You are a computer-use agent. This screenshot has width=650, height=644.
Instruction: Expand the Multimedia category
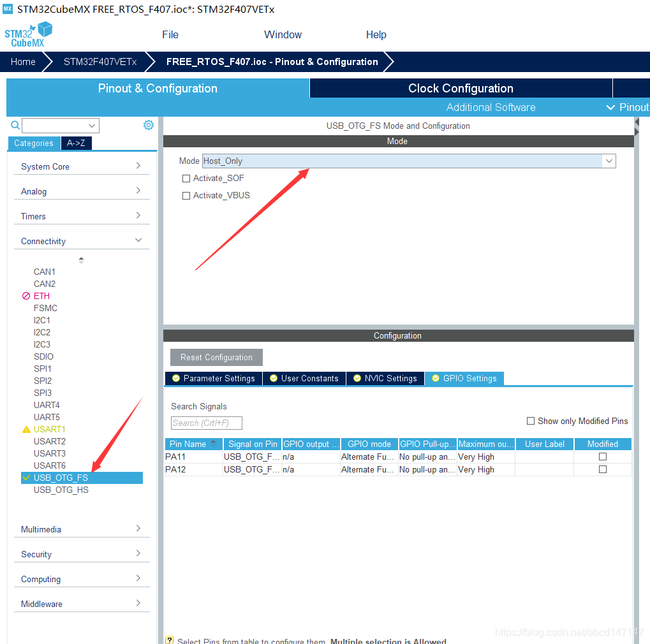[82, 529]
